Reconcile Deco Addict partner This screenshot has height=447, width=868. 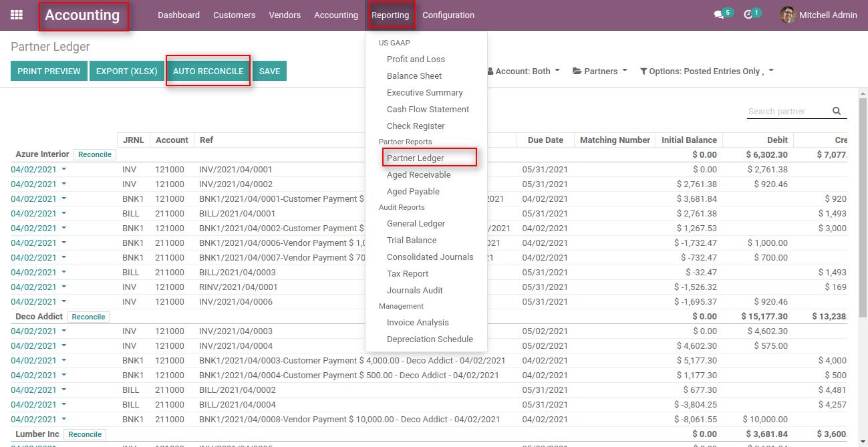88,317
